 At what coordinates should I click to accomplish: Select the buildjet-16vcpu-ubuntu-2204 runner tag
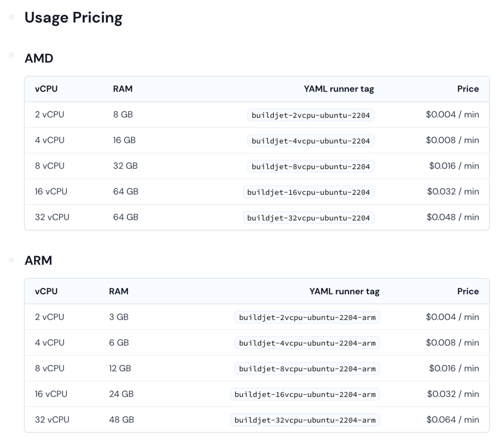pyautogui.click(x=308, y=192)
